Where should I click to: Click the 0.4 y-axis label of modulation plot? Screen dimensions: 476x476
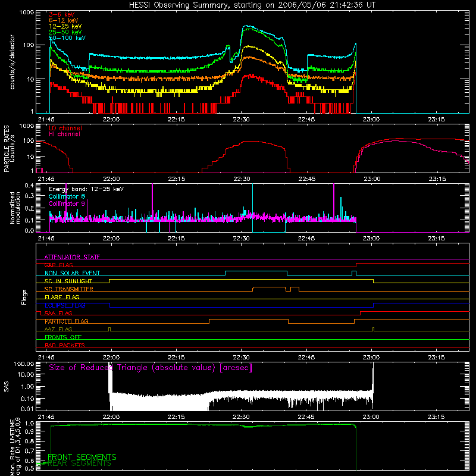point(29,185)
